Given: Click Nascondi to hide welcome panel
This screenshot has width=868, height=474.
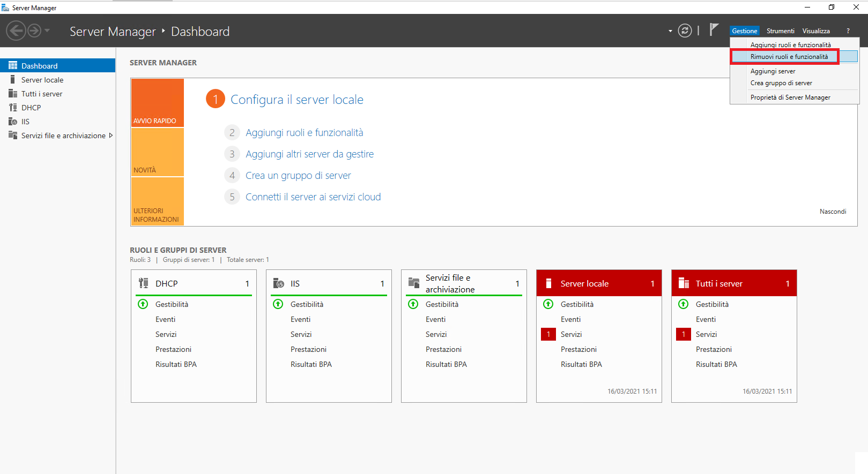Looking at the screenshot, I should click(833, 212).
